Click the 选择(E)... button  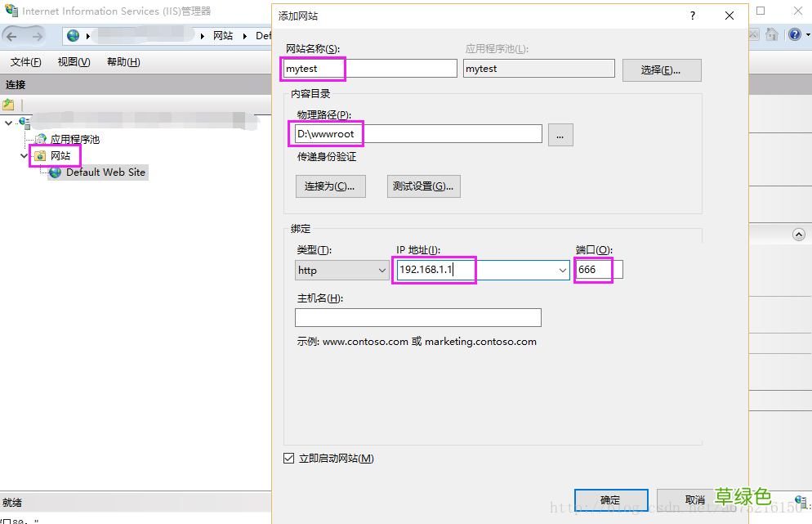pos(662,70)
